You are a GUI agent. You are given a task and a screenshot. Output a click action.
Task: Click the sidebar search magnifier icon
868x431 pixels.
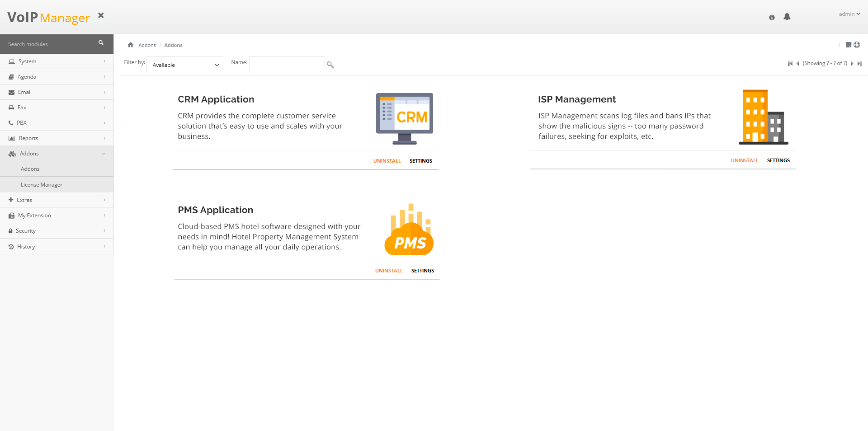point(101,43)
